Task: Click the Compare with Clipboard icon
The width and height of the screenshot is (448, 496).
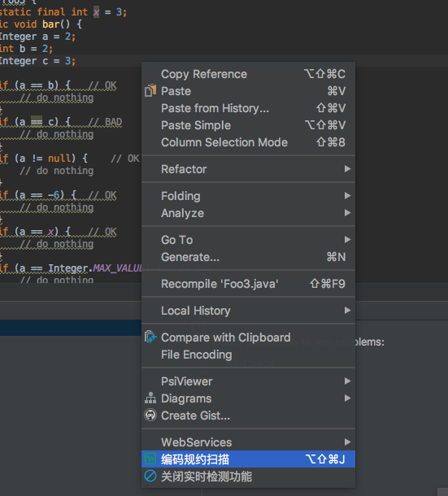Action: point(150,337)
